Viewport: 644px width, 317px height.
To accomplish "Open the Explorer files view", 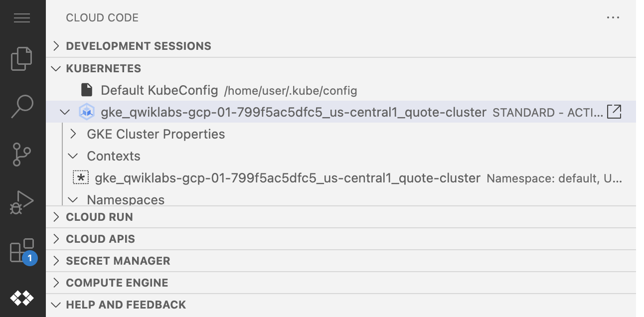I will [22, 59].
